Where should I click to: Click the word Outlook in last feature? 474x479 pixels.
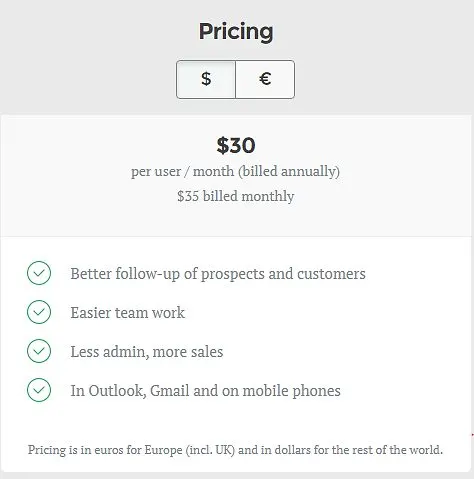tap(117, 391)
